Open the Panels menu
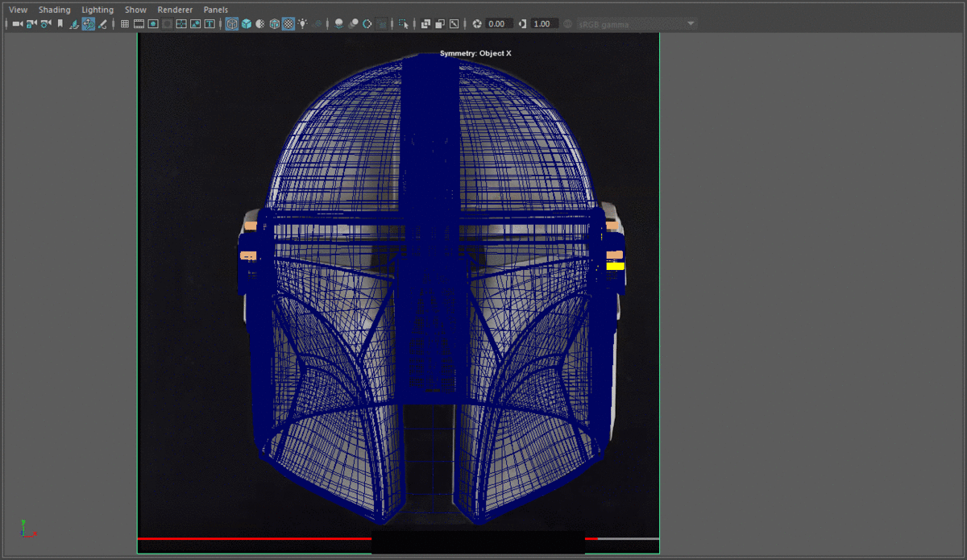Image resolution: width=967 pixels, height=560 pixels. click(x=215, y=10)
